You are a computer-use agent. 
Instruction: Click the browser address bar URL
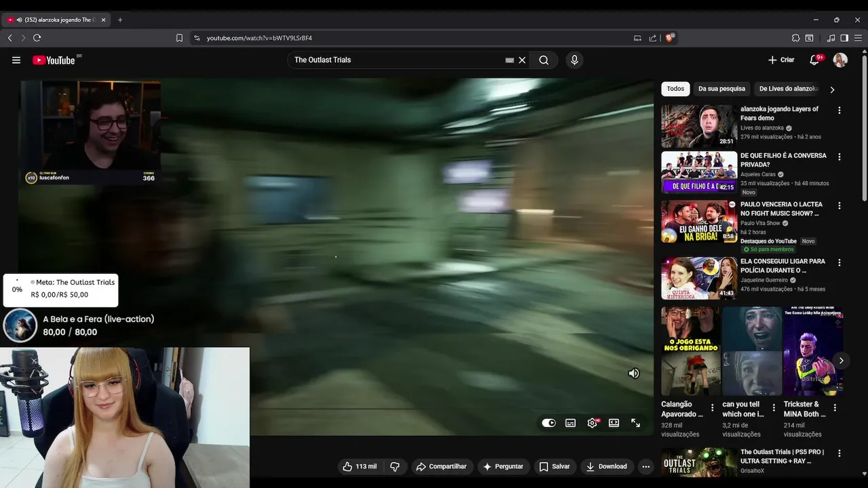(x=259, y=38)
